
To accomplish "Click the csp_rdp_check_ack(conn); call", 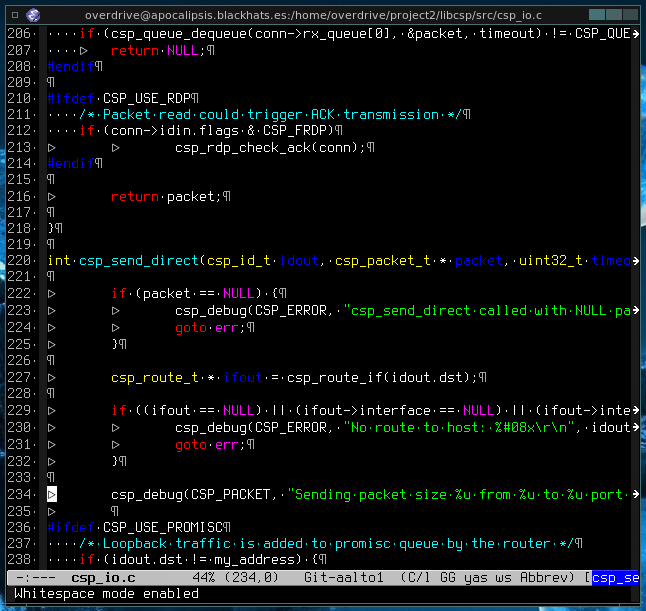I will (271, 147).
